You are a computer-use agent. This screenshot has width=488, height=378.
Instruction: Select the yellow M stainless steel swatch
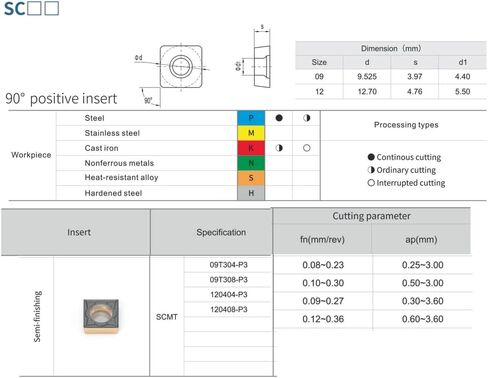coord(251,133)
